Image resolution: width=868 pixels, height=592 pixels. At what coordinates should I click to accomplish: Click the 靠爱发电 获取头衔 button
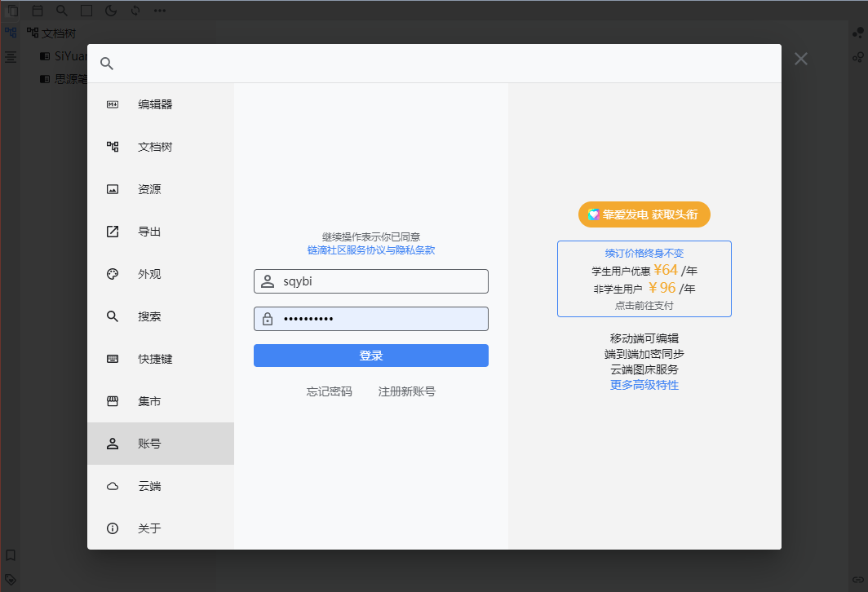coord(644,214)
